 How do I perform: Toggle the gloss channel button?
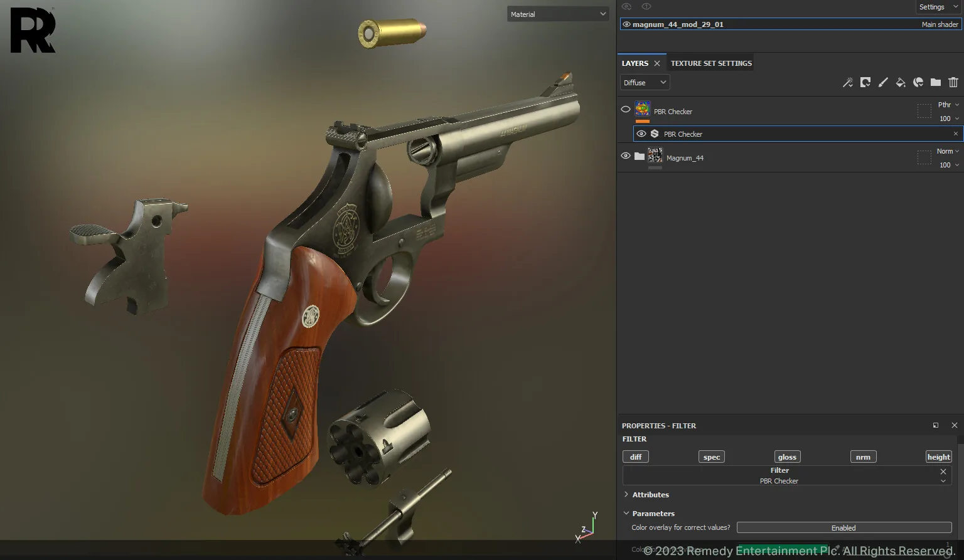(x=787, y=457)
